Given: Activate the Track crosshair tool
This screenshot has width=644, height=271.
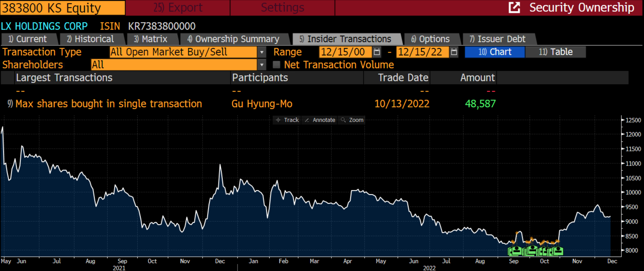Looking at the screenshot, I should tap(287, 120).
